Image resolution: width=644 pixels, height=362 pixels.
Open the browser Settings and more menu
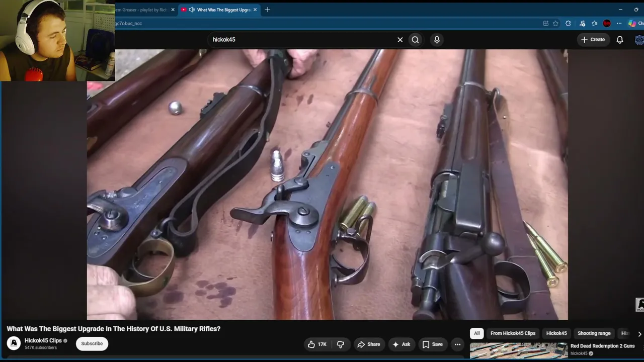(619, 23)
